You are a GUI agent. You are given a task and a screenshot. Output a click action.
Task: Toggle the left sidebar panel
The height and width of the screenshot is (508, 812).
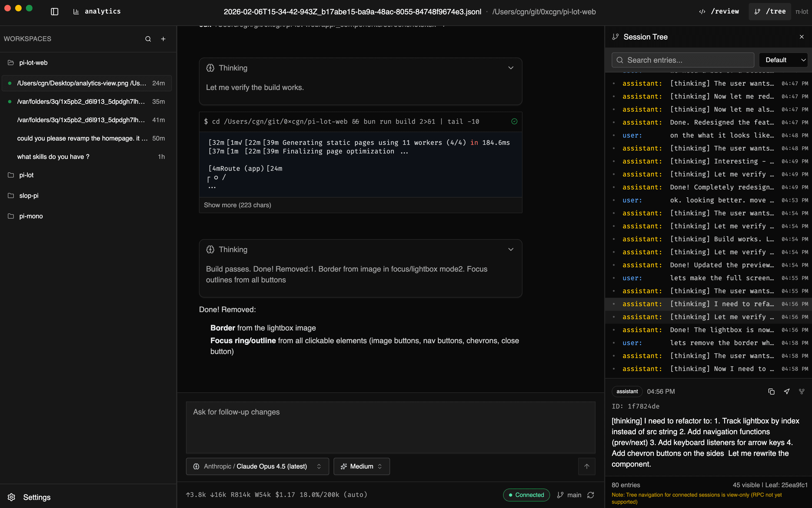click(x=54, y=11)
